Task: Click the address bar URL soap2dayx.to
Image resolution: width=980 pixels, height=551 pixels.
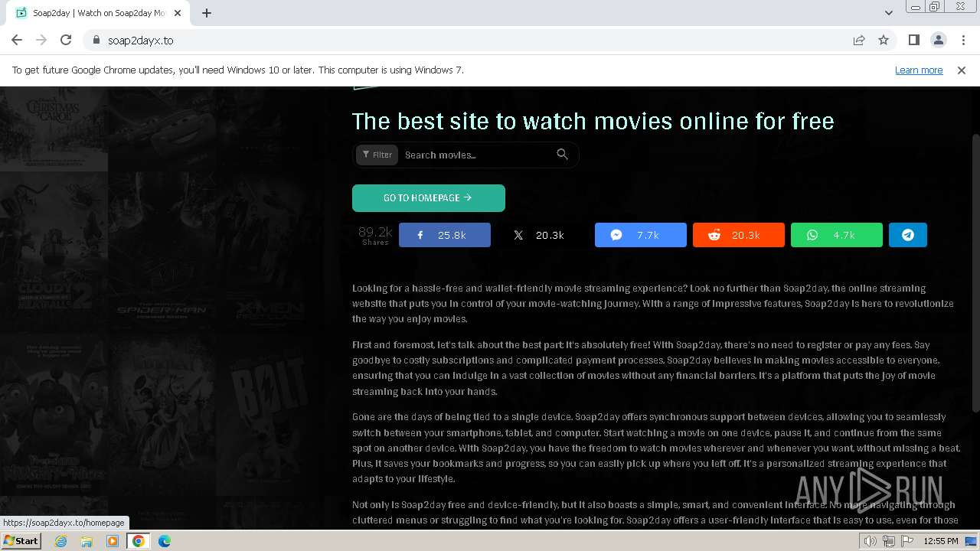Action: pyautogui.click(x=140, y=40)
